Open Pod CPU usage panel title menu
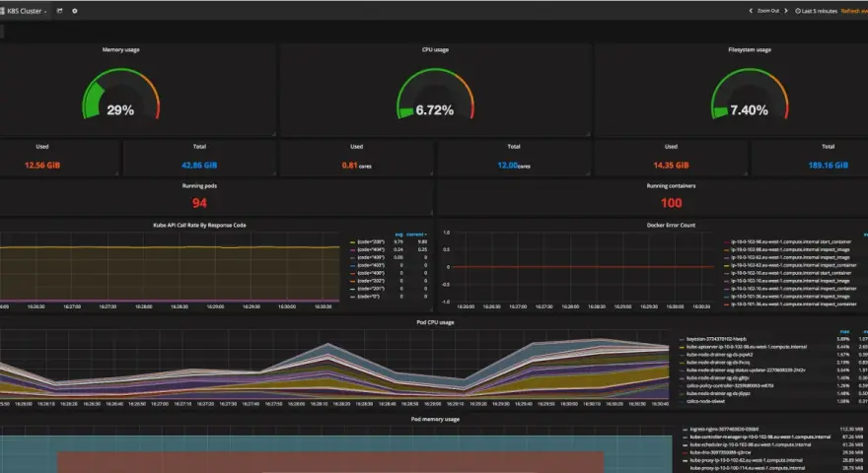868x473 pixels. coord(435,322)
